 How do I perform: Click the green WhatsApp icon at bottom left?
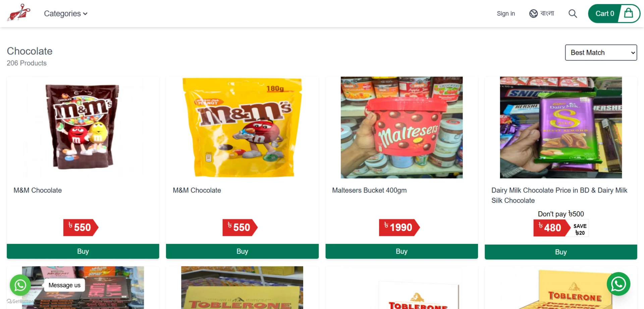pos(20,285)
